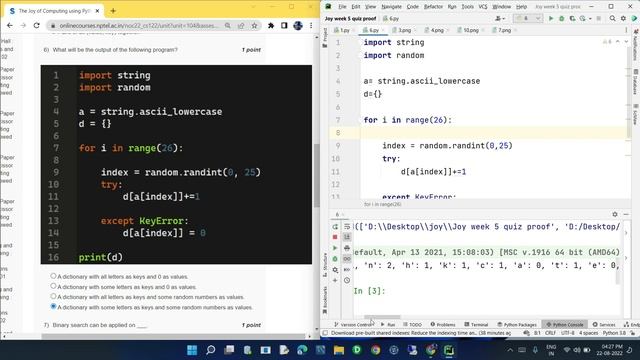Toggle show variables glasses icon in console
640x360 pixels.
(x=347, y=259)
